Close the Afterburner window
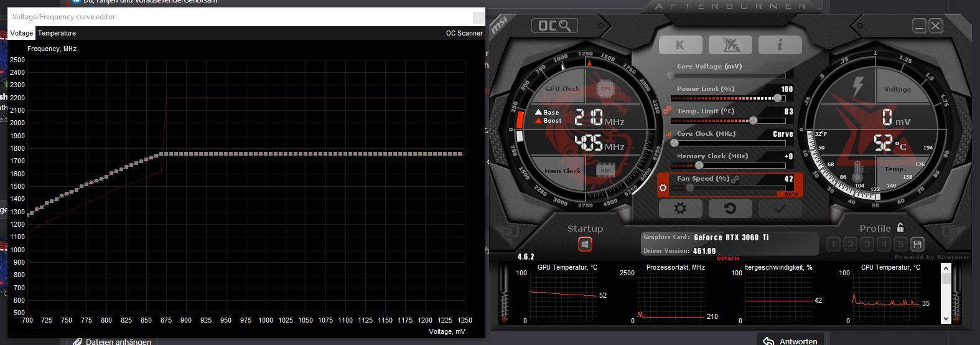This screenshot has height=345, width=980. tap(935, 26)
